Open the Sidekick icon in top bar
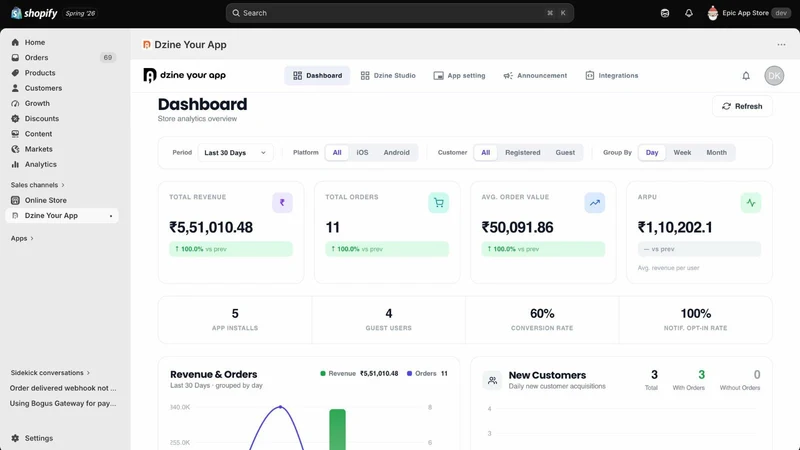This screenshot has width=800, height=450. [x=665, y=13]
